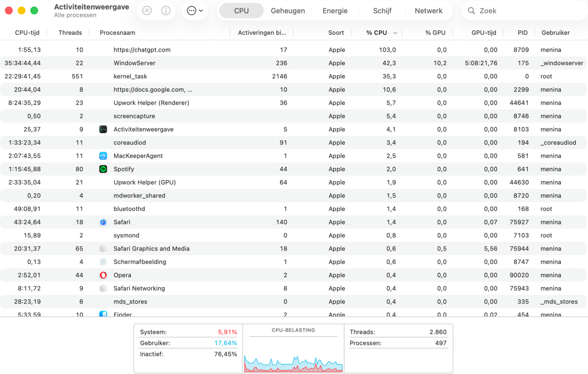Select the mdworker_shared process
588x374 pixels.
(x=294, y=196)
